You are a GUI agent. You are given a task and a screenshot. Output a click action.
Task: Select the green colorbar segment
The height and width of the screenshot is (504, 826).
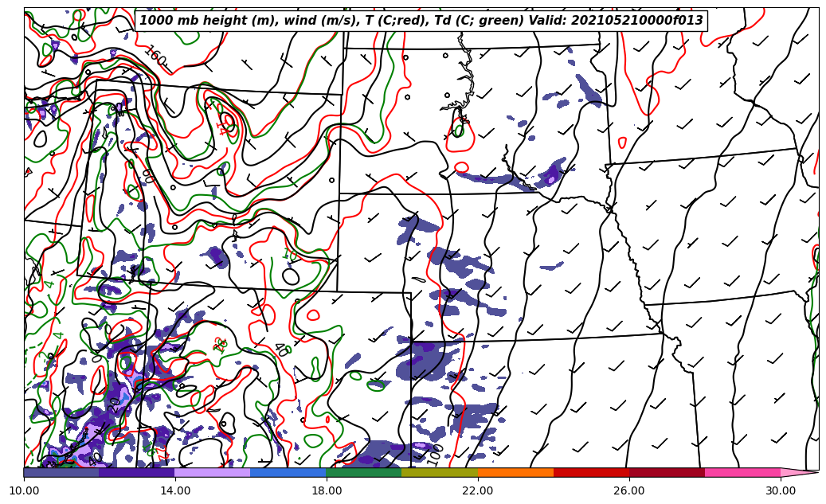pyautogui.click(x=364, y=472)
